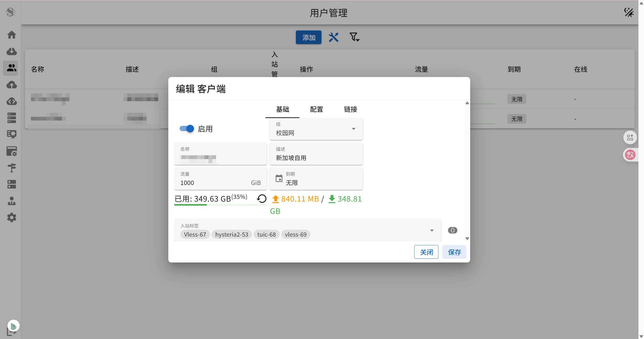Viewport: 644px width, 339px height.
Task: Click the 关闭 button
Action: (426, 252)
